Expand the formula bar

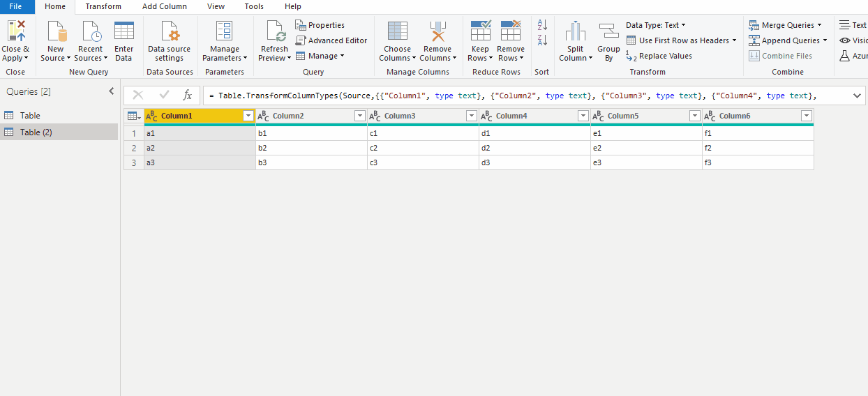tap(857, 96)
